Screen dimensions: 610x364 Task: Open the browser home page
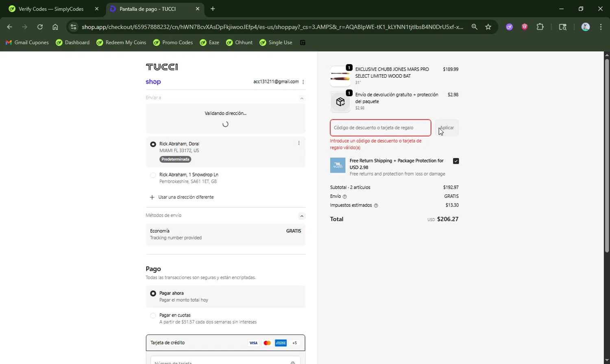pos(55,27)
